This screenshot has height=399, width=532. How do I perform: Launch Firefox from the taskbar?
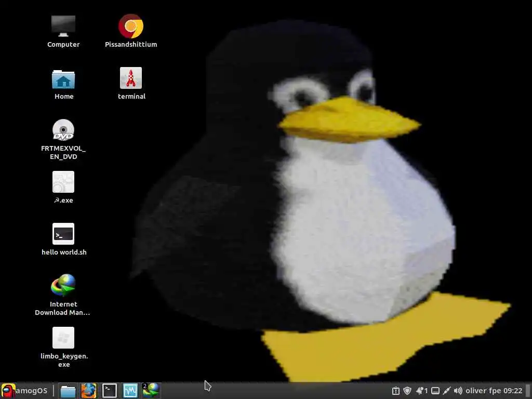[88, 391]
